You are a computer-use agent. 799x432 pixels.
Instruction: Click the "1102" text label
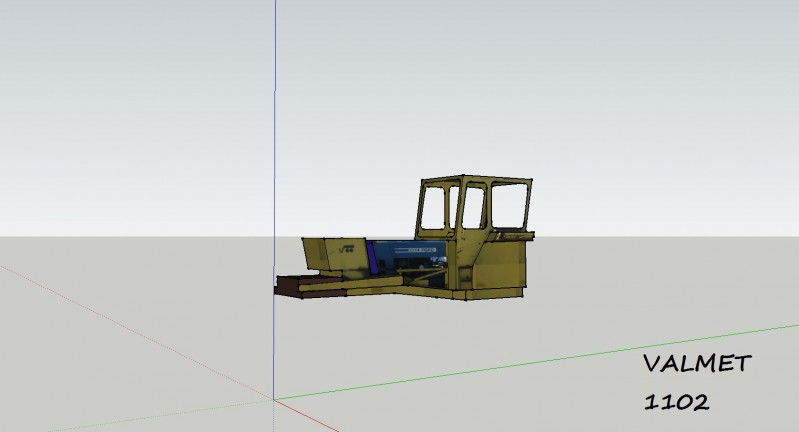tap(676, 402)
